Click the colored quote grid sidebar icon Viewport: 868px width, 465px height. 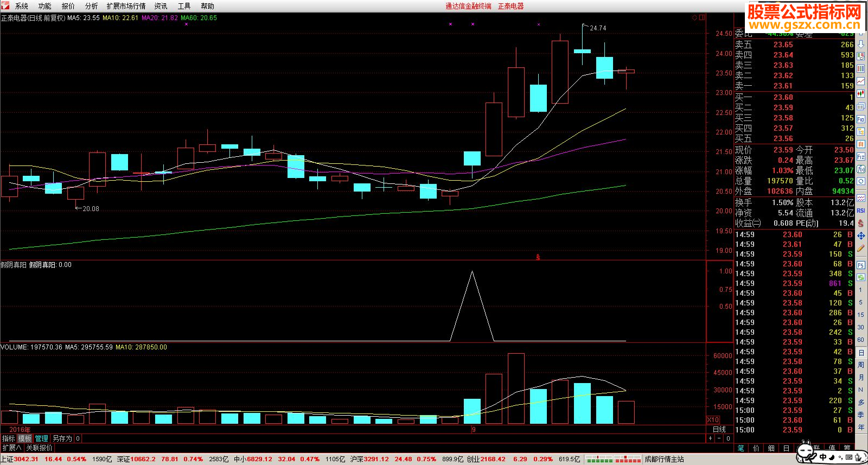(861, 56)
